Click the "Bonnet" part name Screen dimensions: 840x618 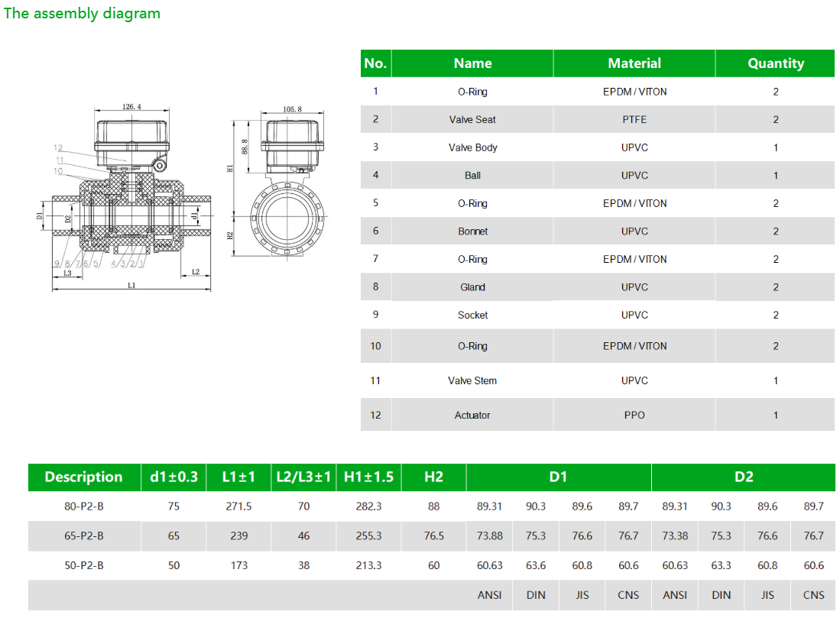pyautogui.click(x=472, y=231)
